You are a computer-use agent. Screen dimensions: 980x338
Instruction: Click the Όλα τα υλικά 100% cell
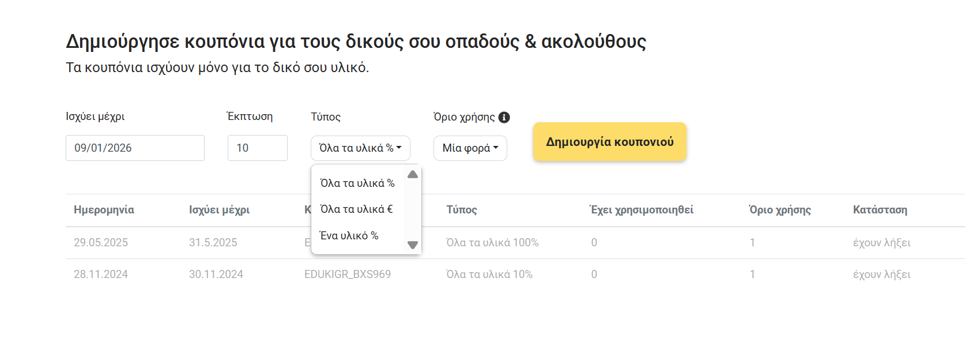tap(492, 243)
